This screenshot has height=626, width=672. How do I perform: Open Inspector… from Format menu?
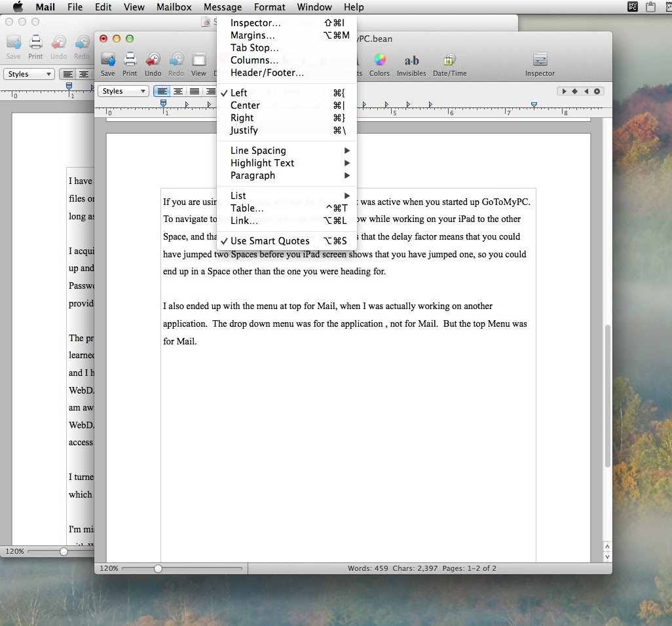click(287, 23)
